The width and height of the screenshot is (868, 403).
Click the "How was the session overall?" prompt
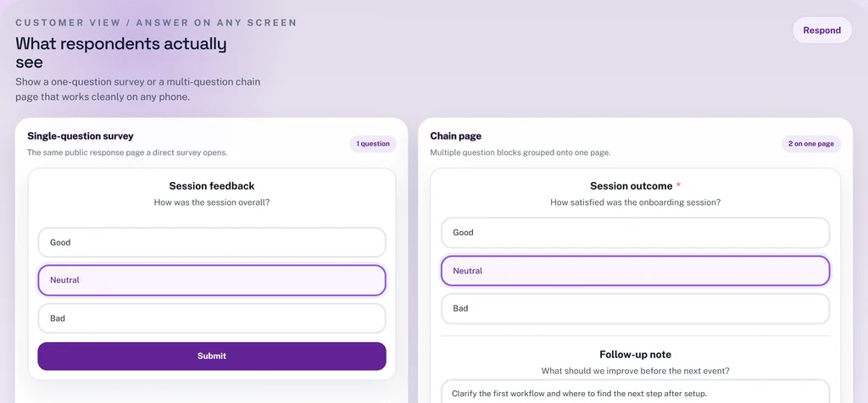(x=212, y=202)
